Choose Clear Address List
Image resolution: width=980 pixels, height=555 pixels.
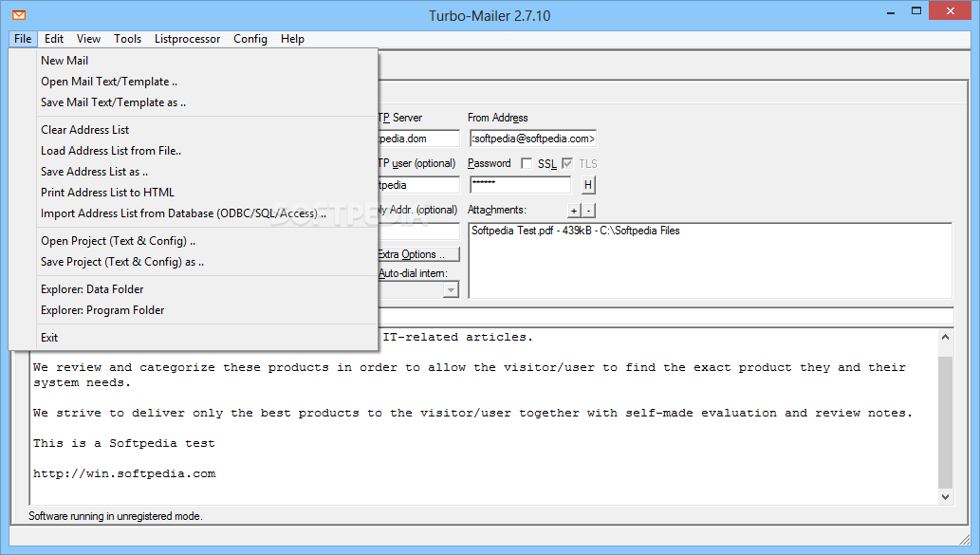(x=194, y=130)
